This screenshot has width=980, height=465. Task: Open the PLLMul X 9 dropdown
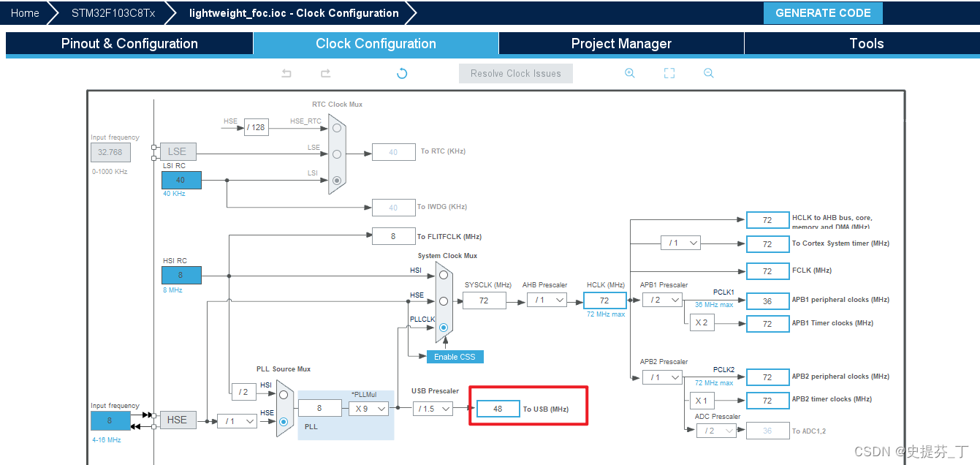368,409
